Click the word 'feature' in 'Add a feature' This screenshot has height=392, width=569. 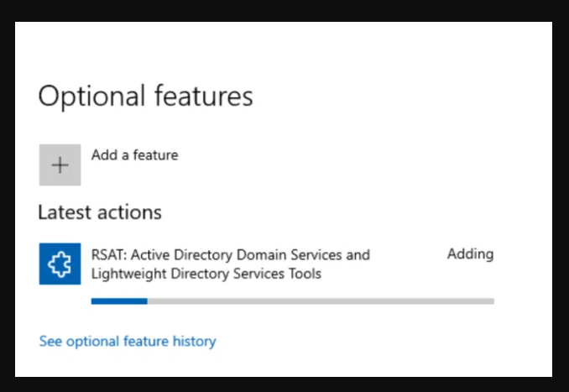(156, 154)
